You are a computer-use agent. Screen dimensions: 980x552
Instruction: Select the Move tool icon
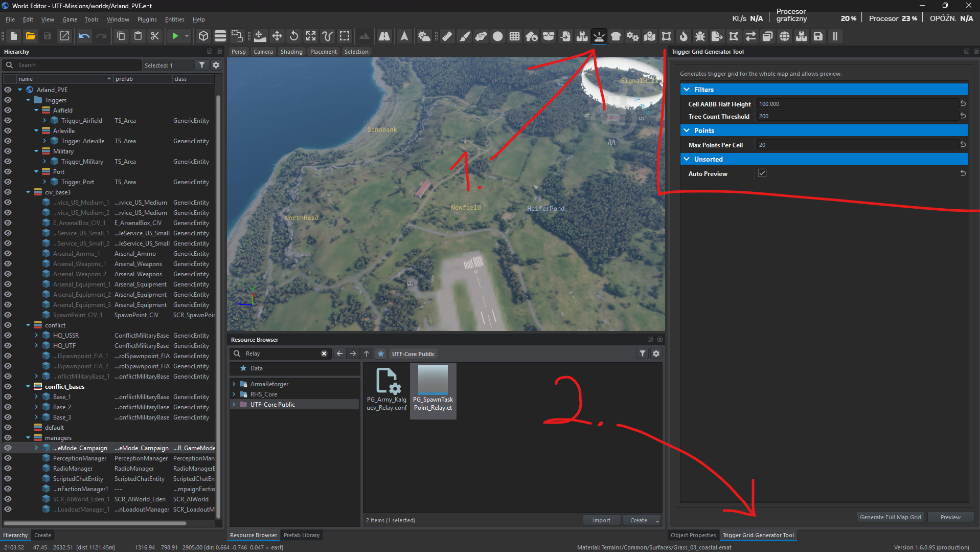[x=277, y=36]
